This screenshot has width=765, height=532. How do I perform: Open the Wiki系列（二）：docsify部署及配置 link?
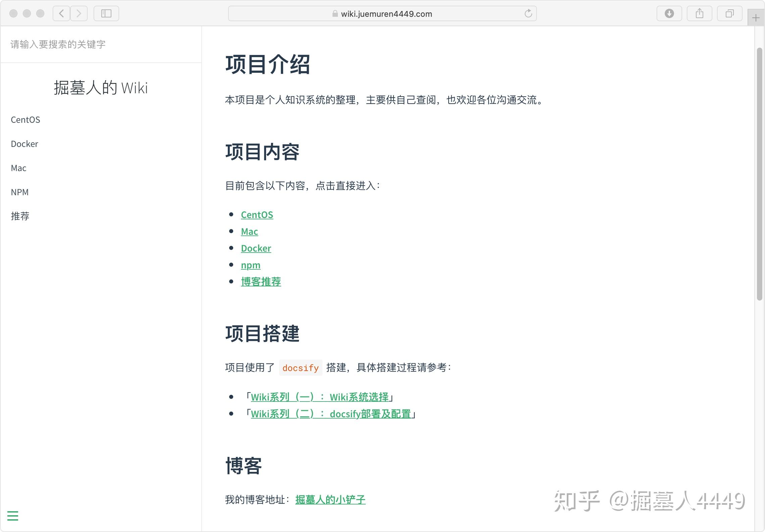pos(331,414)
